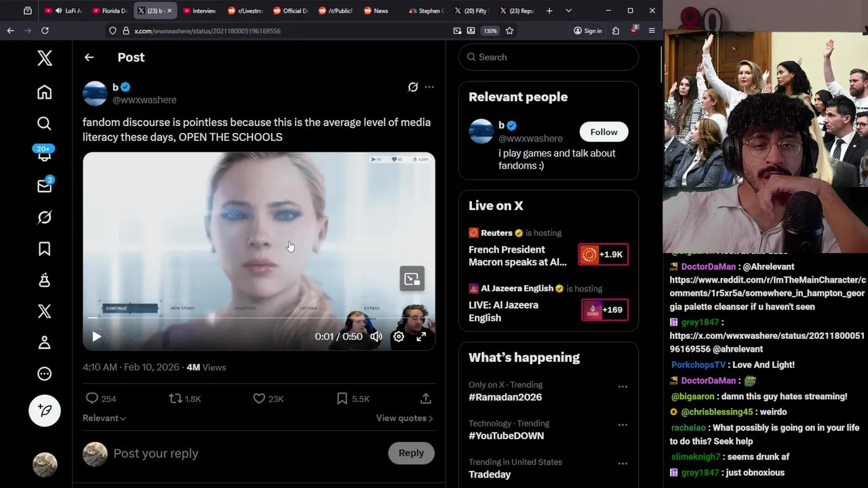Click the reply icon showing 254
Screen dimensions: 868x488
pyautogui.click(x=100, y=399)
